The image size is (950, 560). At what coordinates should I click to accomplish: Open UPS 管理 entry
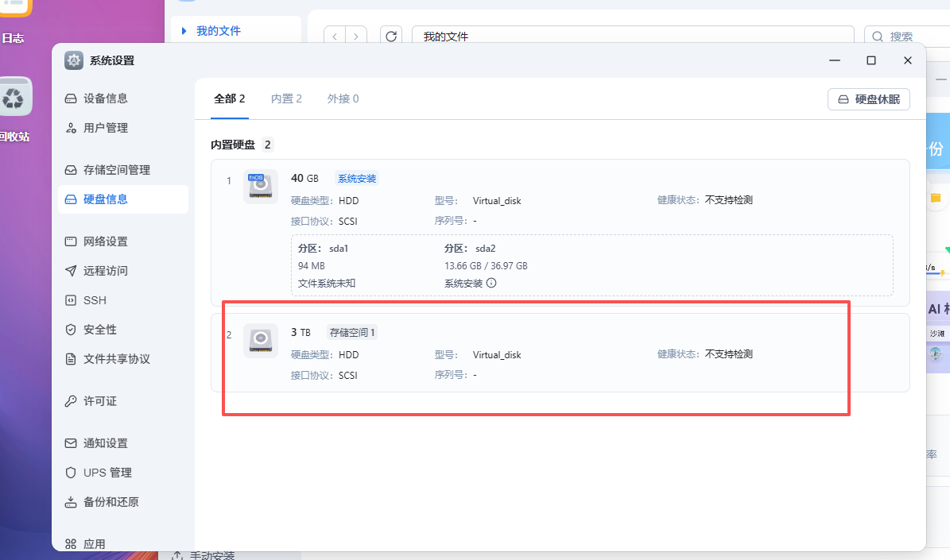(123, 473)
